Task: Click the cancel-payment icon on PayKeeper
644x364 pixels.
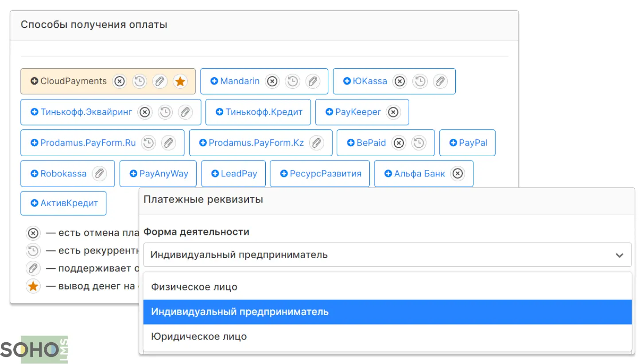Action: (x=393, y=112)
